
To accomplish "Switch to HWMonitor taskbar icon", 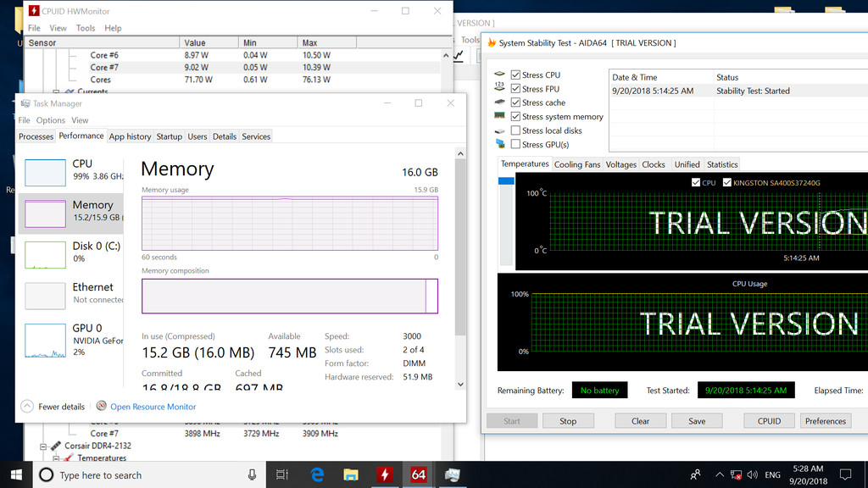I will pyautogui.click(x=385, y=474).
